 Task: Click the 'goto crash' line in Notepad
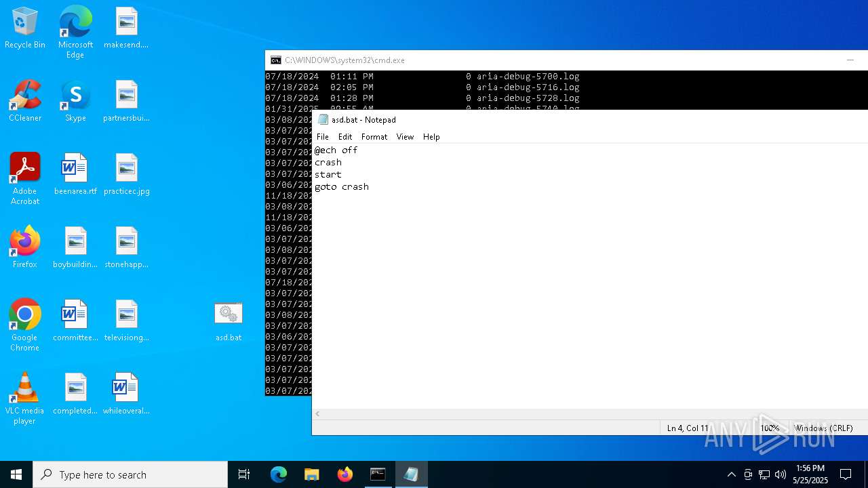(x=342, y=187)
